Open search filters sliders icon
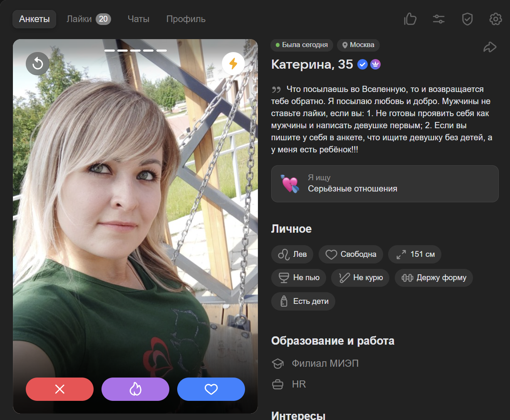510x420 pixels. (439, 19)
